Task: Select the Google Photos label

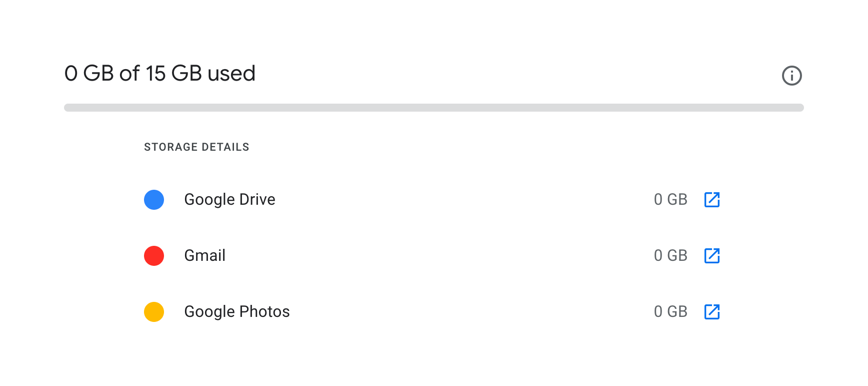Action: [x=236, y=312]
